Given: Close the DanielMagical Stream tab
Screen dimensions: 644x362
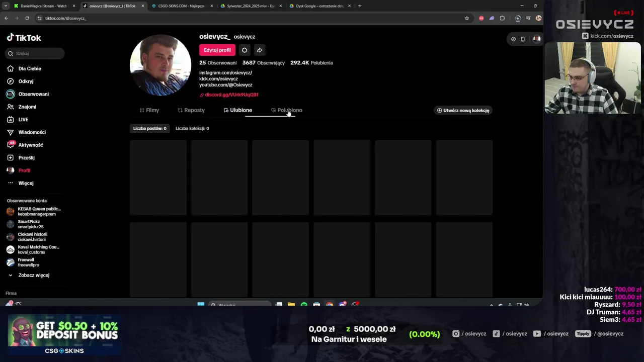Looking at the screenshot, I should click(74, 6).
